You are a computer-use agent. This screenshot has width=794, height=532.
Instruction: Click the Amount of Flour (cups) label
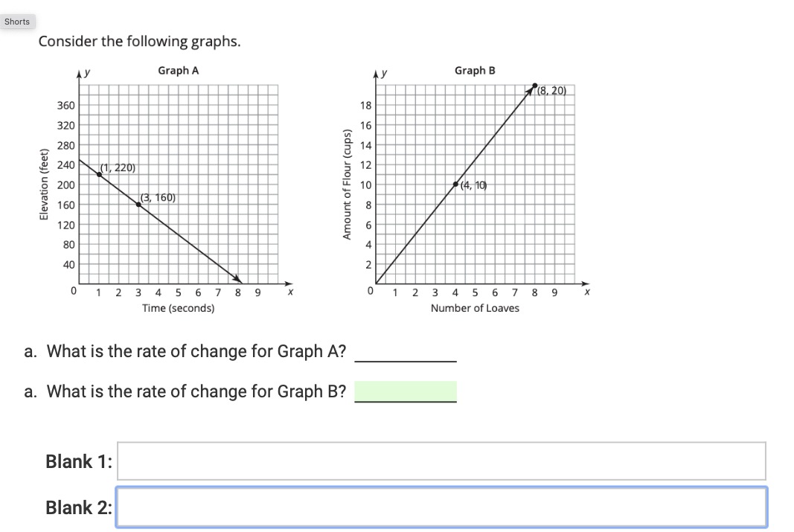[347, 185]
